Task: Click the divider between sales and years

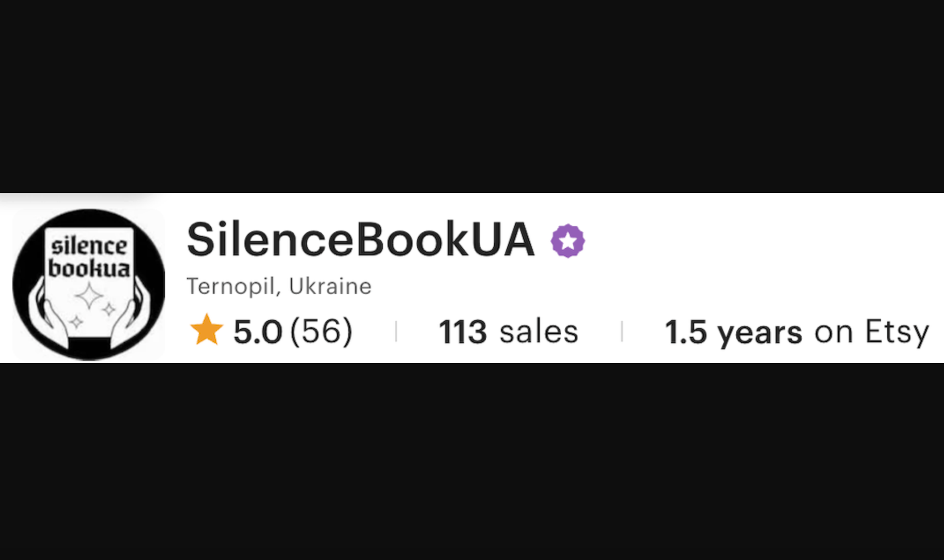Action: point(622,331)
